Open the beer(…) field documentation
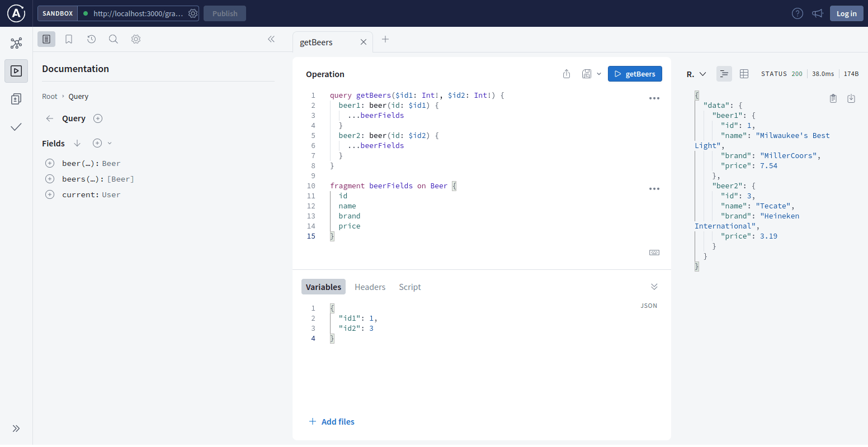 coord(80,163)
